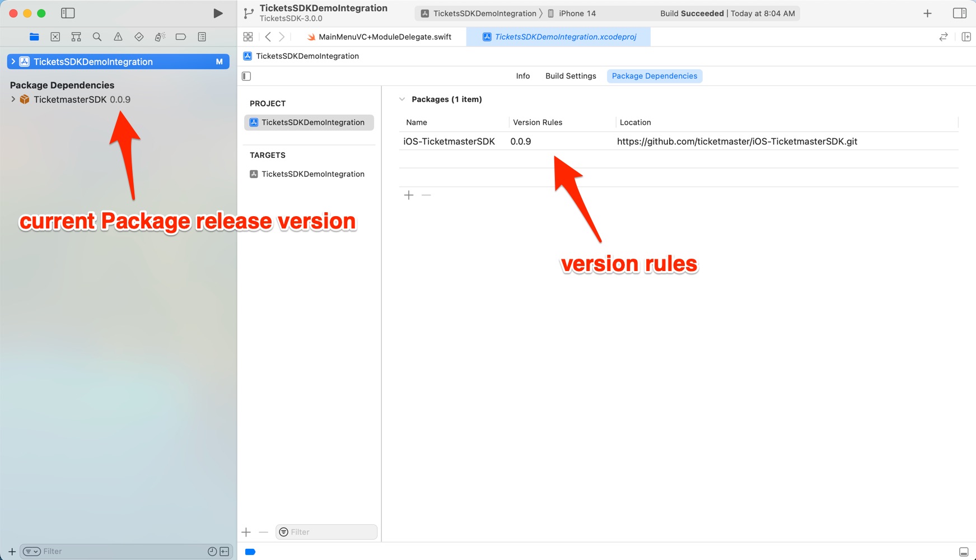Switch to the Info tab
976x560 pixels.
pyautogui.click(x=523, y=76)
